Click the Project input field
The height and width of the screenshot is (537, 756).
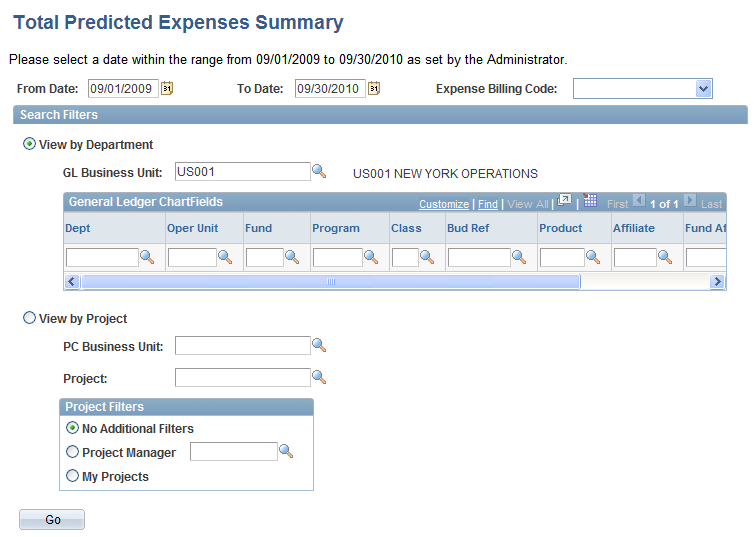[243, 377]
